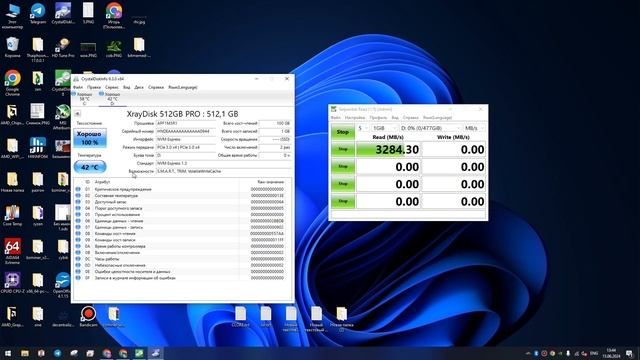This screenshot has width=640, height=360.
Task: Open the Настройки menu in CrystalDiskMark
Action: point(355,118)
